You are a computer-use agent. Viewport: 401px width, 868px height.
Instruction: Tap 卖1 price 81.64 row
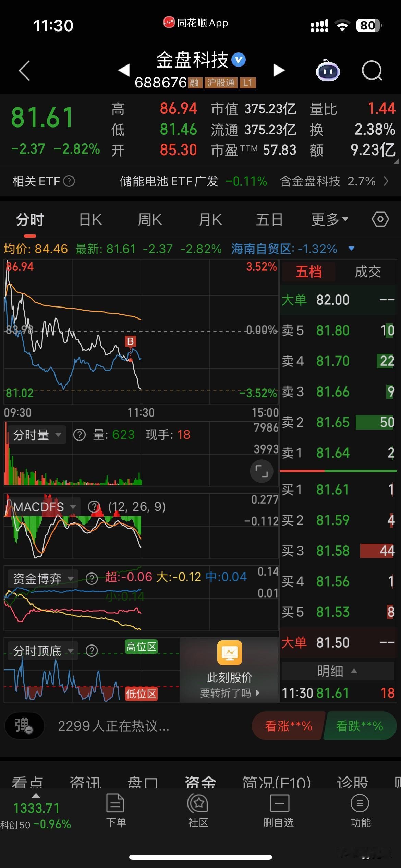pos(338,453)
